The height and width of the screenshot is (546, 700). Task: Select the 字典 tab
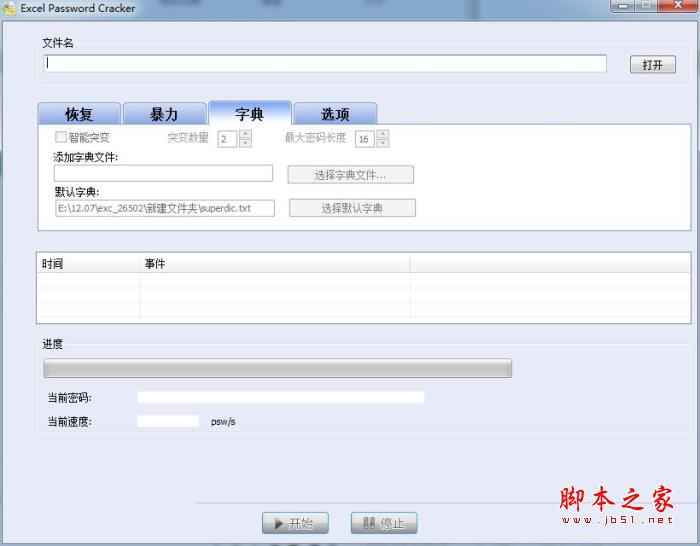click(250, 114)
